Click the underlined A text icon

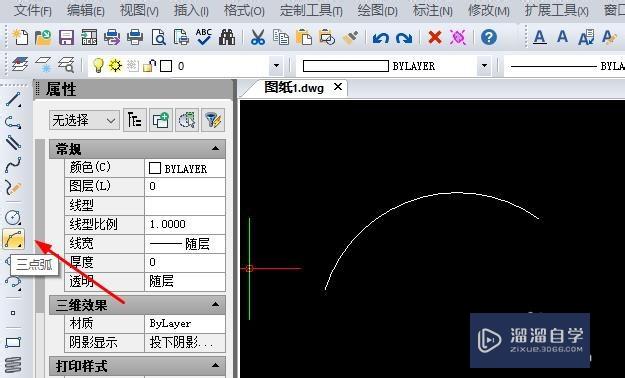(540, 37)
